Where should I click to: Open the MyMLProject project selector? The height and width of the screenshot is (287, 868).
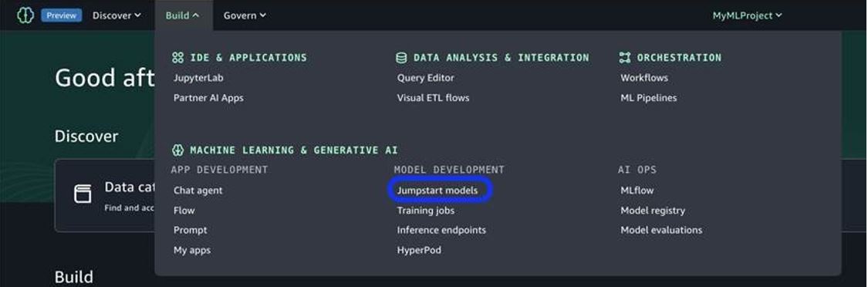(747, 15)
